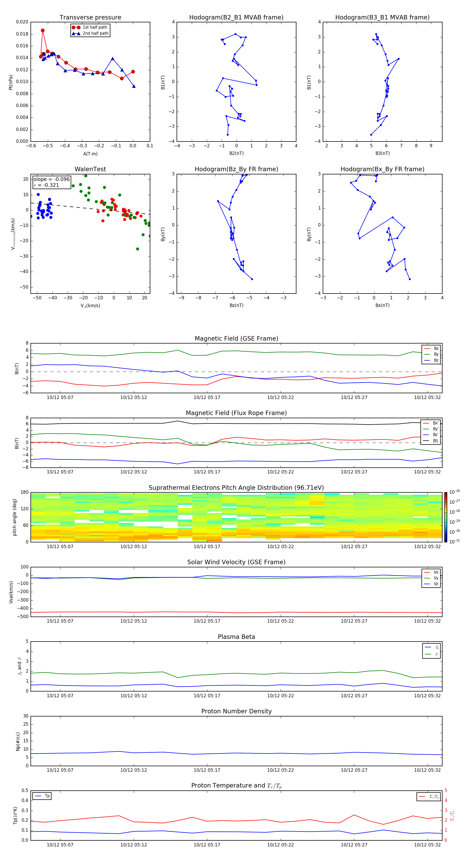Click the 'pitch angle (deg)' axis label

tap(14, 517)
